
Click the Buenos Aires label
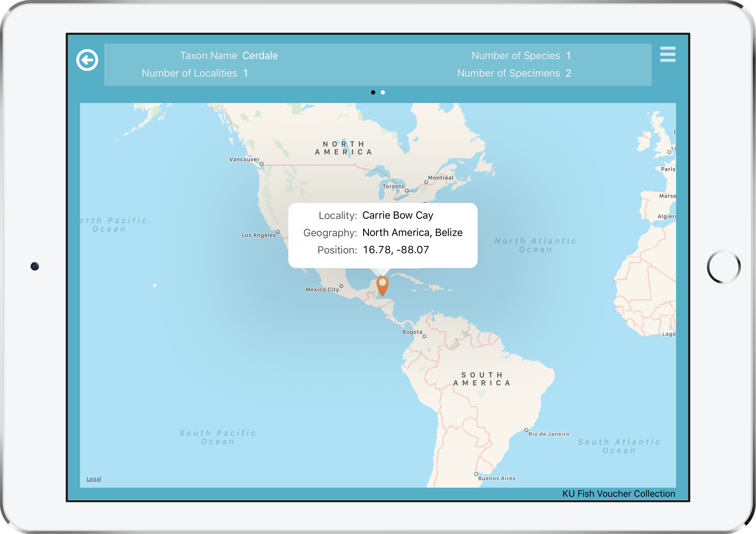496,478
